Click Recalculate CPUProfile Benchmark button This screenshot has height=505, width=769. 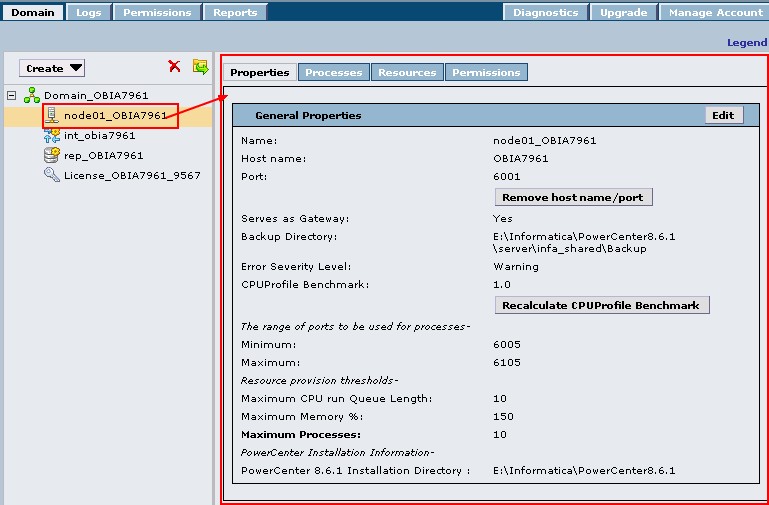tap(602, 305)
